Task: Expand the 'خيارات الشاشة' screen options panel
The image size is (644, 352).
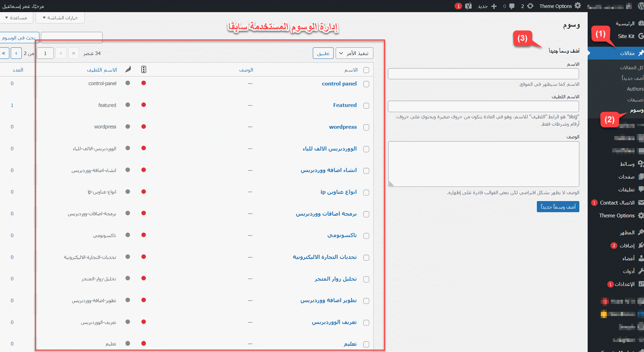Action: (60, 18)
